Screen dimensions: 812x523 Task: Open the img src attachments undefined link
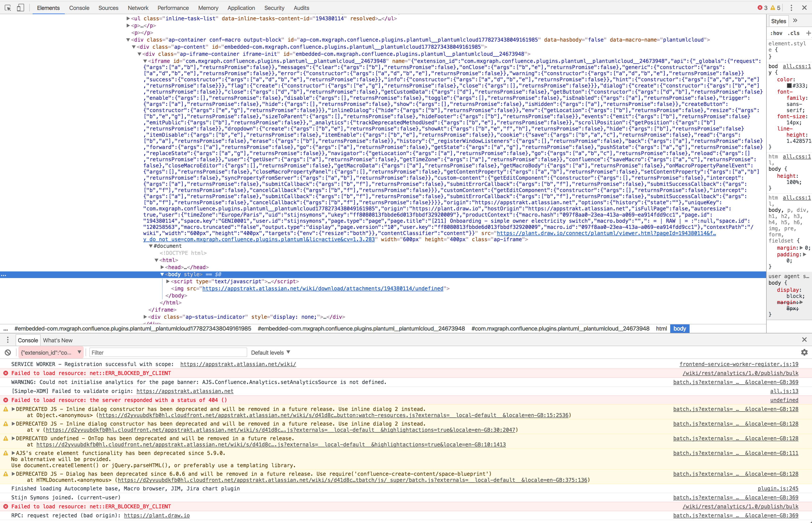click(x=323, y=288)
